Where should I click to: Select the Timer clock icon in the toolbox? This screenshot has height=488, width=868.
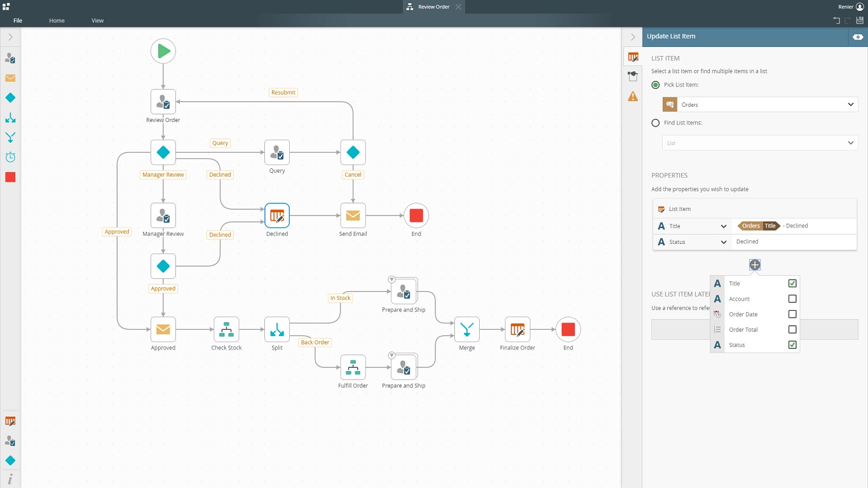(x=10, y=157)
